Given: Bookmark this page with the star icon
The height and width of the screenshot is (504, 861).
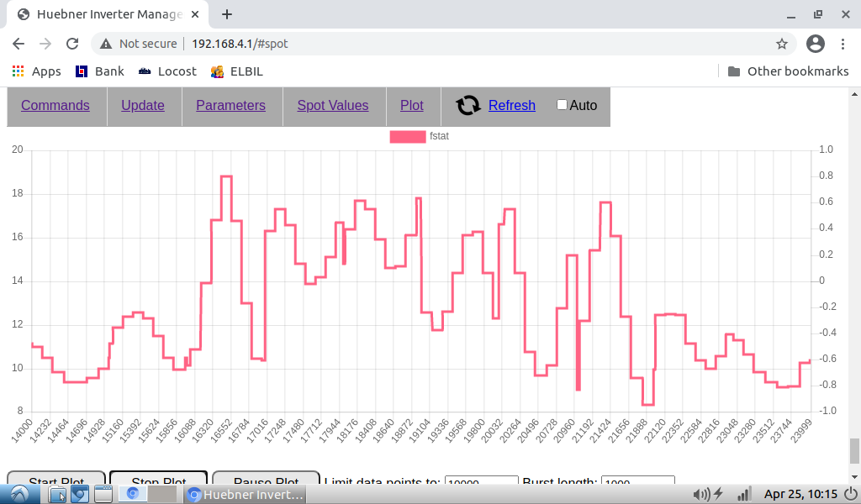Looking at the screenshot, I should pyautogui.click(x=781, y=44).
